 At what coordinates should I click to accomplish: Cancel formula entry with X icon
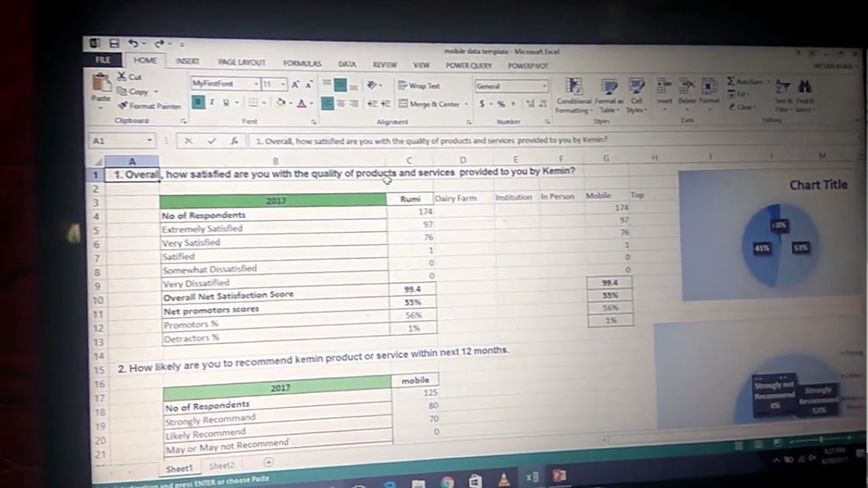click(189, 141)
